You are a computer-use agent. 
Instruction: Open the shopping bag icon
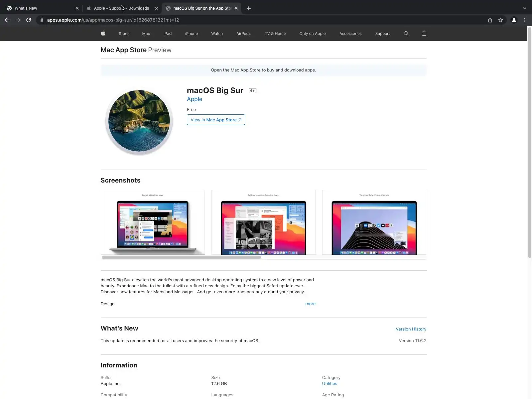[x=424, y=33]
